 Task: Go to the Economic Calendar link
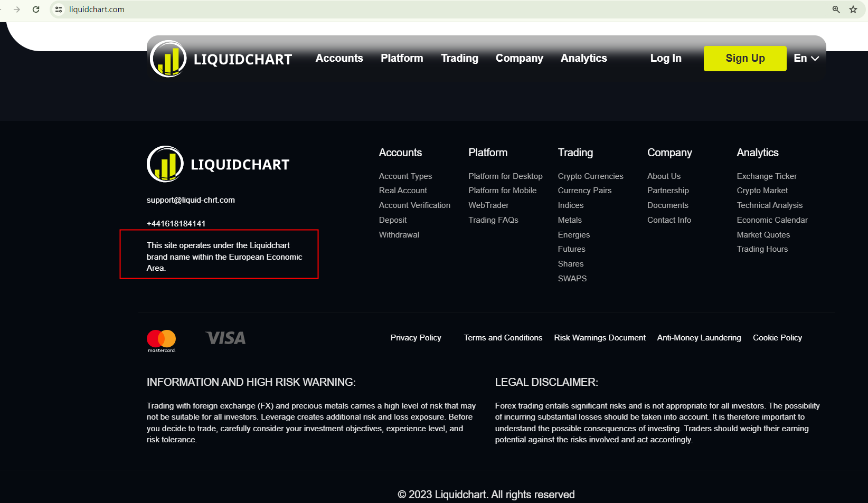point(772,220)
